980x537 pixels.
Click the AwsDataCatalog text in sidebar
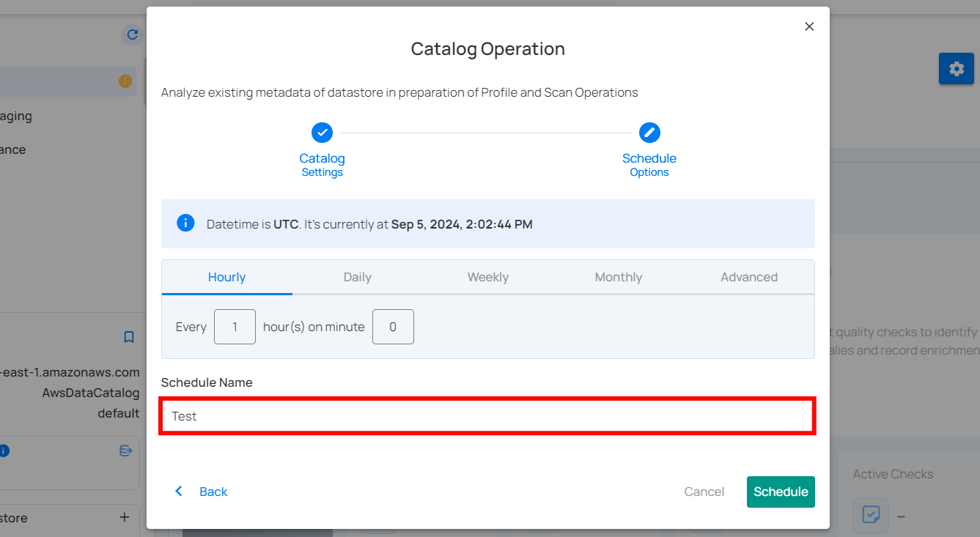91,393
